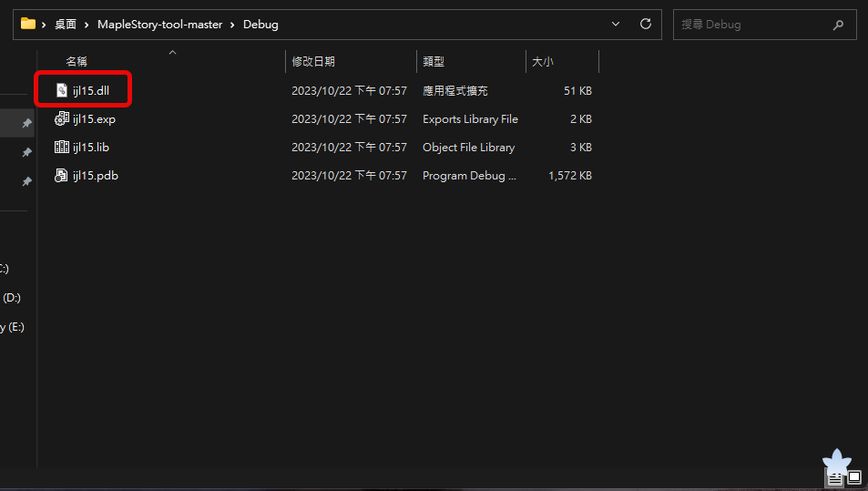The height and width of the screenshot is (491, 868).
Task: Click the 3 KB size cell
Action: [x=581, y=147]
